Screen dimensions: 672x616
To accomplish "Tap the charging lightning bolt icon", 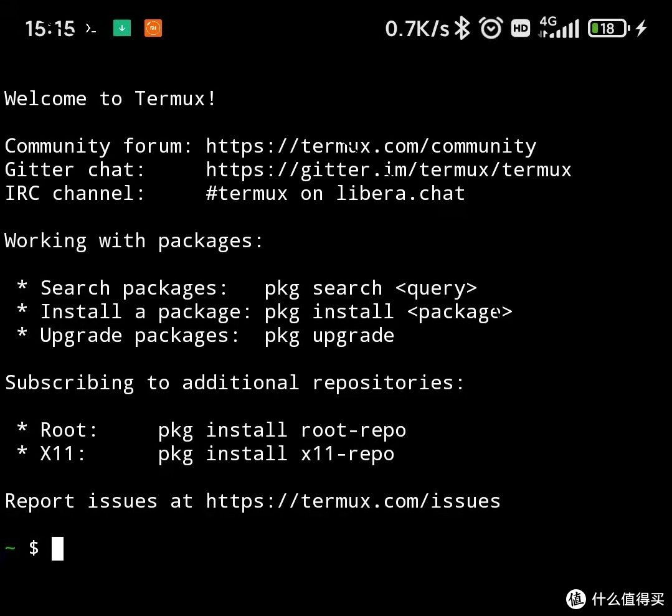I will 641,28.
